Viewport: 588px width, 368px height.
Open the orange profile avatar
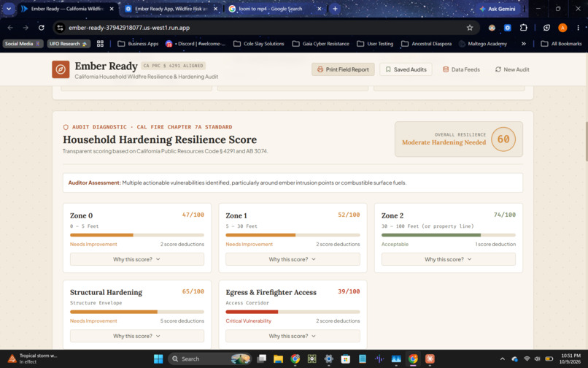(562, 28)
